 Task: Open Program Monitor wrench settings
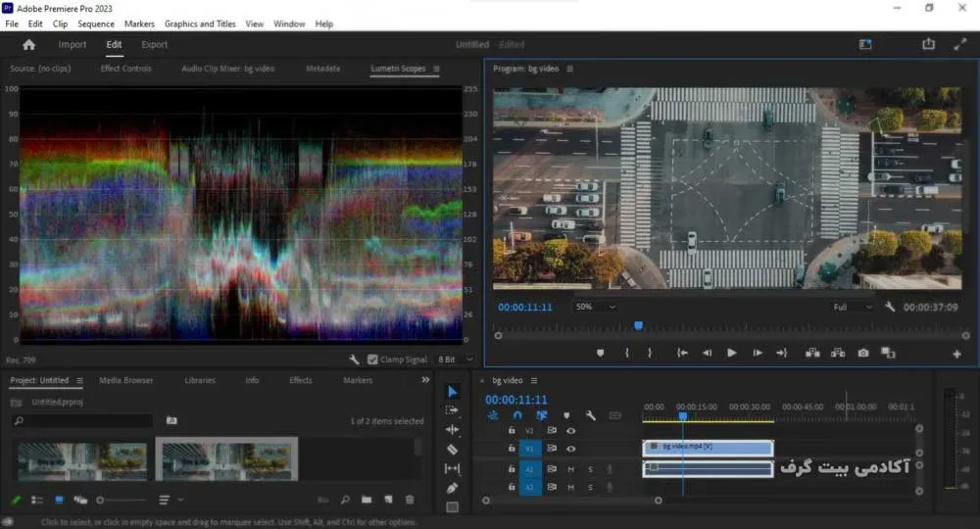click(x=890, y=307)
